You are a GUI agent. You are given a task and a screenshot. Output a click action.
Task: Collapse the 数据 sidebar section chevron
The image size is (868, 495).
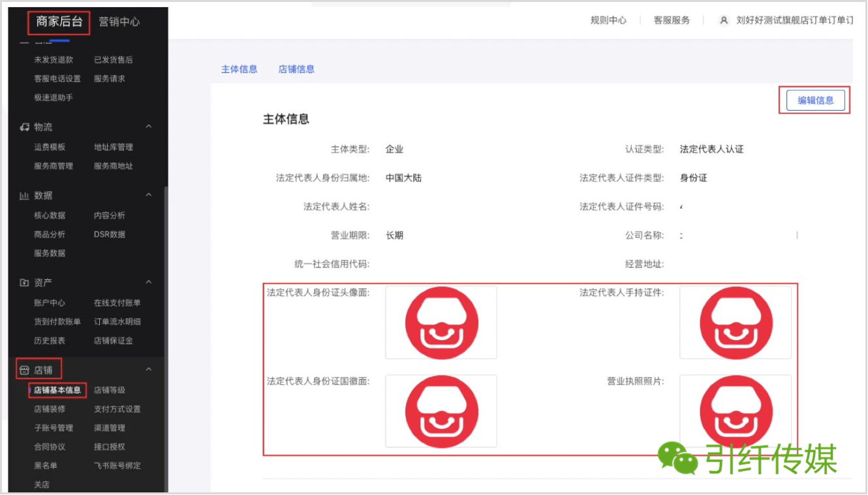tap(148, 195)
